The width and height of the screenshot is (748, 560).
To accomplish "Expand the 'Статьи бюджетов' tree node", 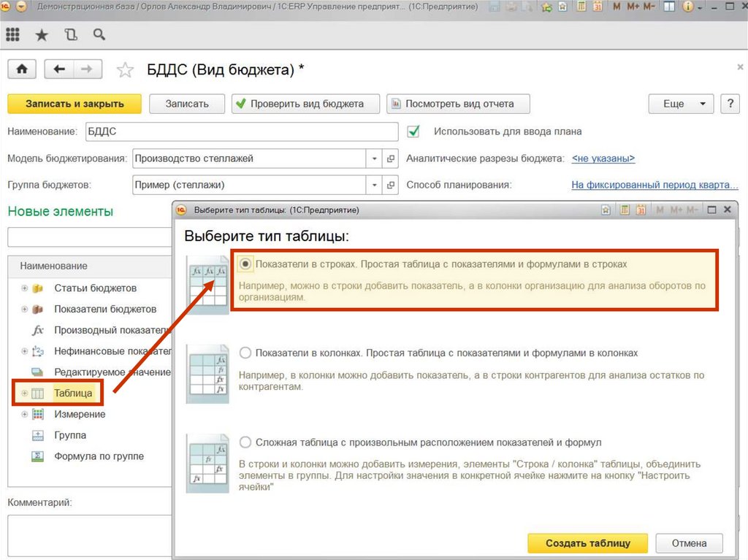I will pyautogui.click(x=25, y=288).
